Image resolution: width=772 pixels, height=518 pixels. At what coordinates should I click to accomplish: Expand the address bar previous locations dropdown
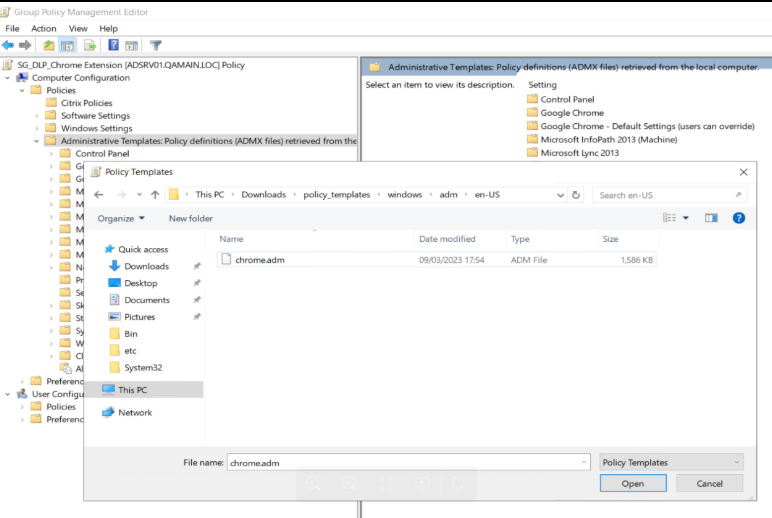(x=560, y=195)
